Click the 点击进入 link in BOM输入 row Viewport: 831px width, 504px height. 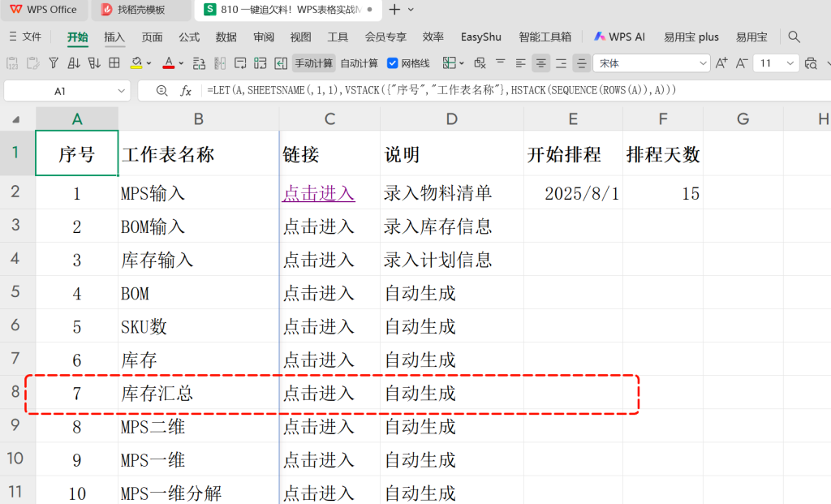(x=318, y=226)
